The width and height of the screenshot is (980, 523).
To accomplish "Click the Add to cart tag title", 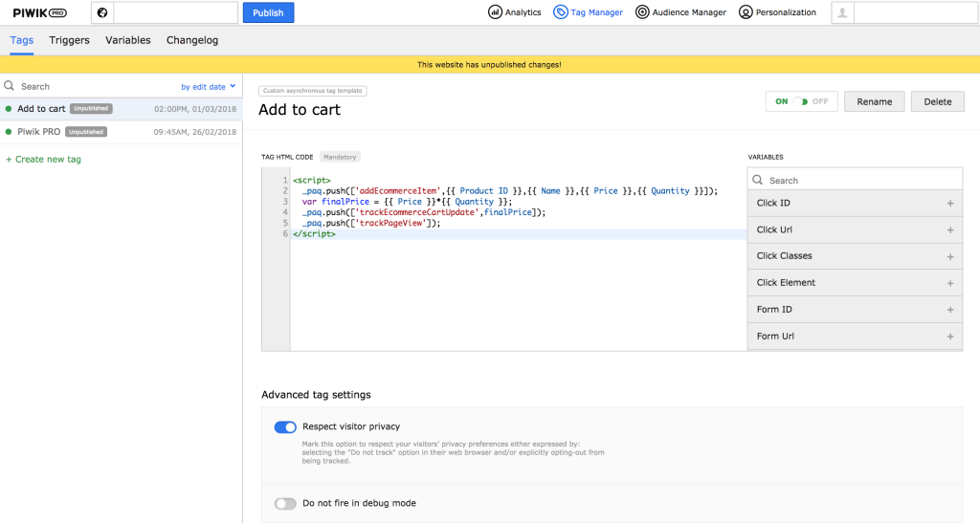I will point(300,110).
